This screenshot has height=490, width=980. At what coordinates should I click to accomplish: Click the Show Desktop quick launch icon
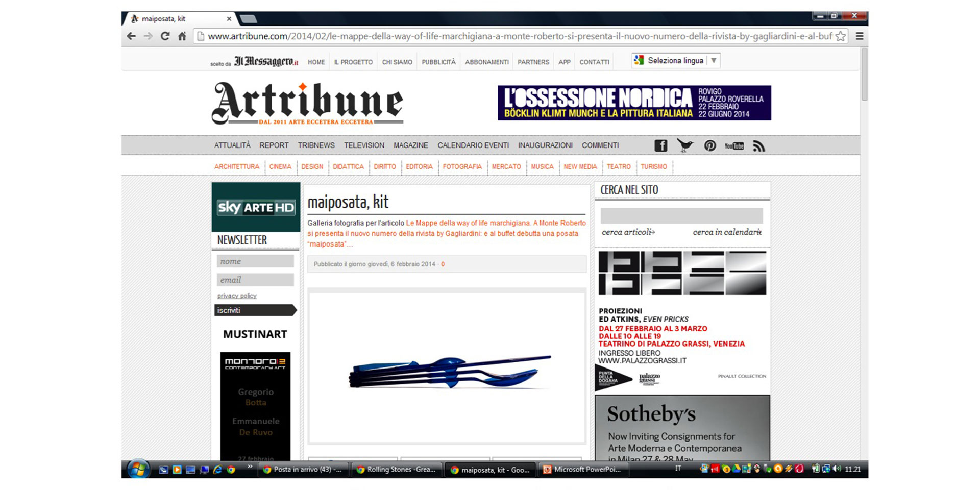pyautogui.click(x=190, y=470)
